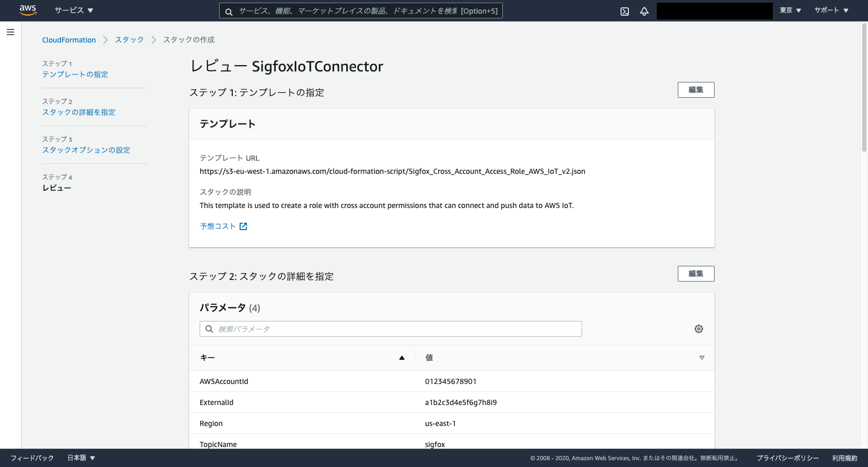This screenshot has height=467, width=868.
Task: Open the AWS home logo
Action: click(28, 11)
